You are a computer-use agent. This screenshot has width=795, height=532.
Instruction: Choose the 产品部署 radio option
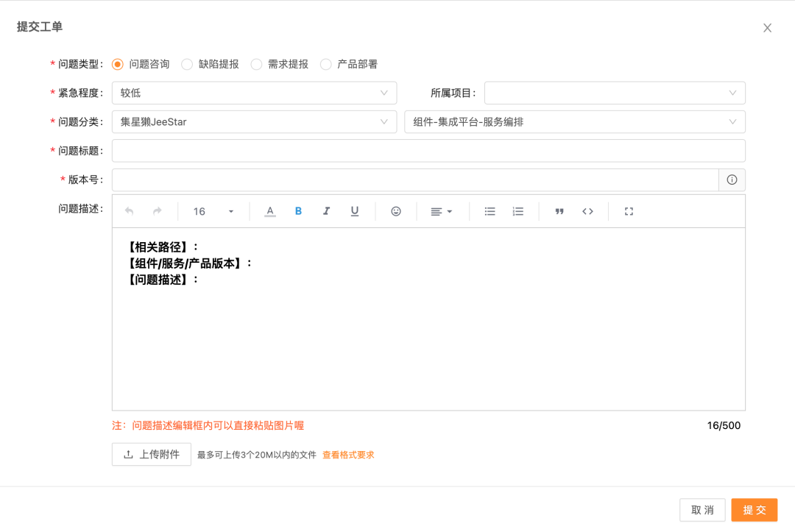(x=326, y=64)
